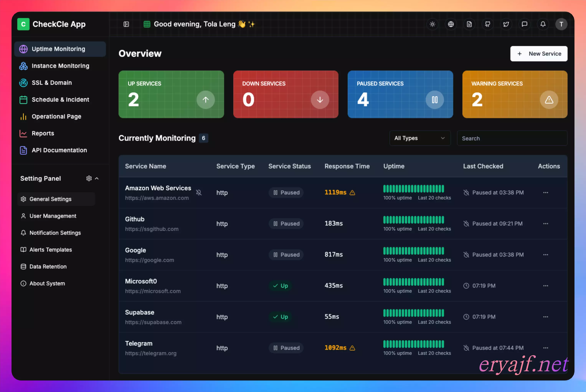Go to SSL & Domain section
This screenshot has width=586, height=392.
[x=60, y=83]
